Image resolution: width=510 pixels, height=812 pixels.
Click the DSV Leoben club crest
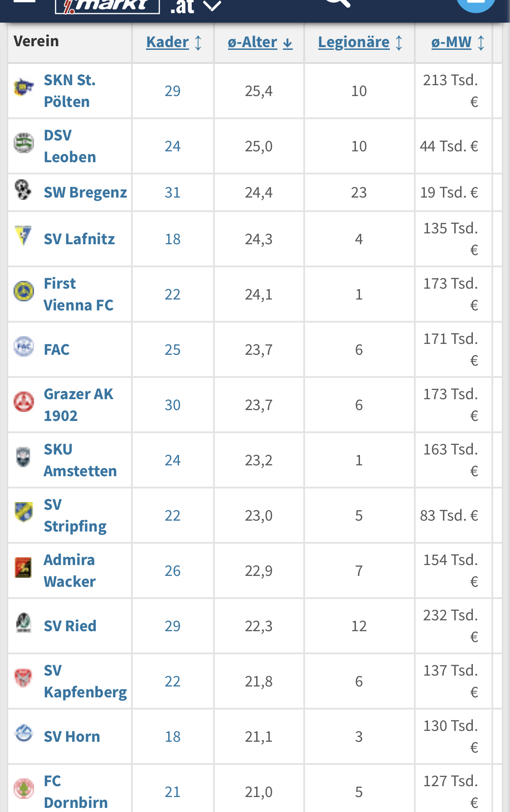(24, 143)
